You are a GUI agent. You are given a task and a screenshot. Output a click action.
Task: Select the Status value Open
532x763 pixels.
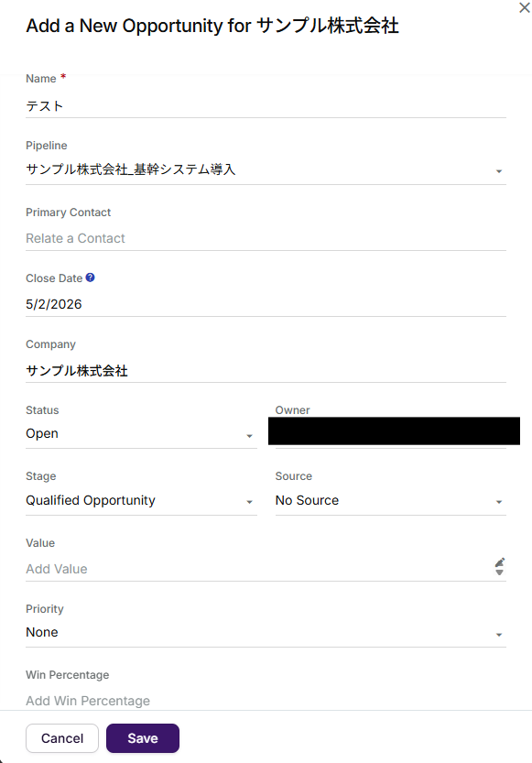coord(141,434)
